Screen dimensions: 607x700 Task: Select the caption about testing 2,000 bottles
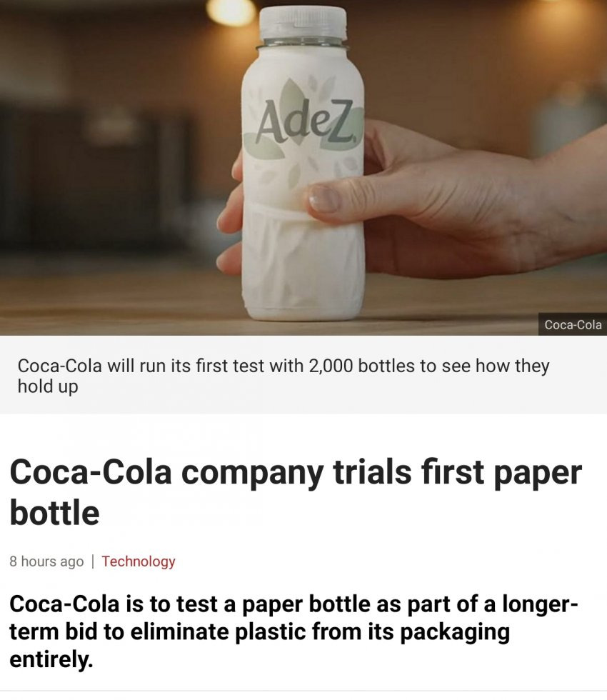point(284,376)
